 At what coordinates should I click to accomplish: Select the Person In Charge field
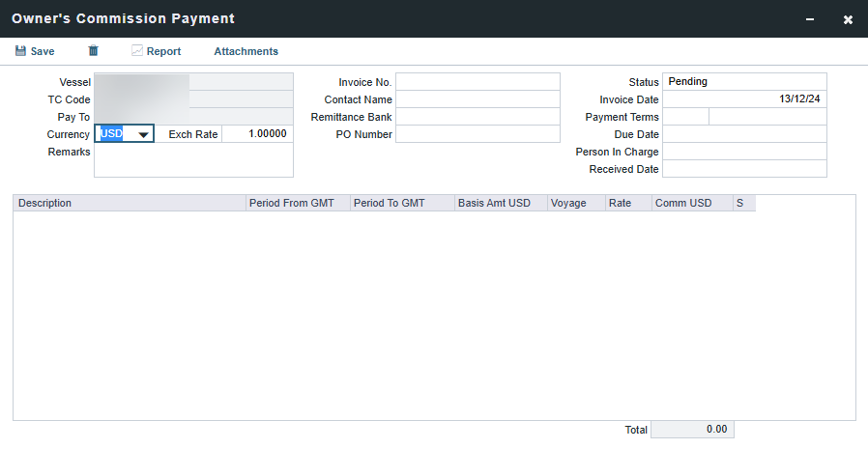(744, 152)
